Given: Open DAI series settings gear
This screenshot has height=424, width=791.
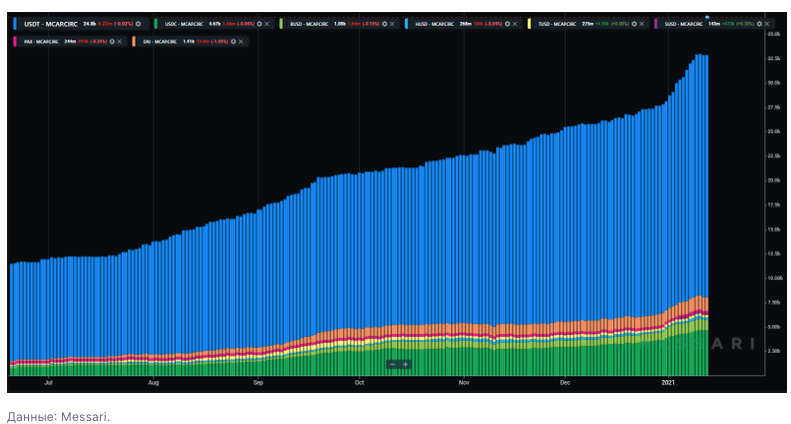Looking at the screenshot, I should (x=233, y=41).
